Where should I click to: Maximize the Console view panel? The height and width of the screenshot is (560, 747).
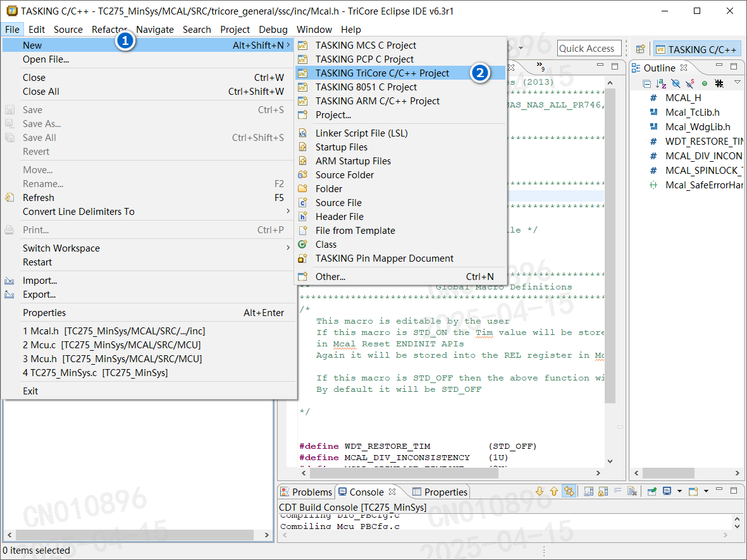[734, 490]
